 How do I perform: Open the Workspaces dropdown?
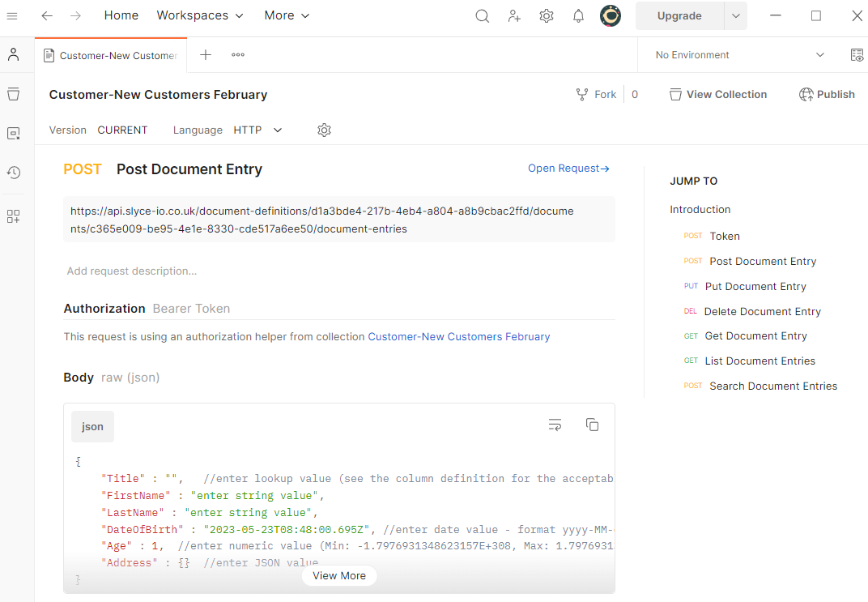(200, 15)
